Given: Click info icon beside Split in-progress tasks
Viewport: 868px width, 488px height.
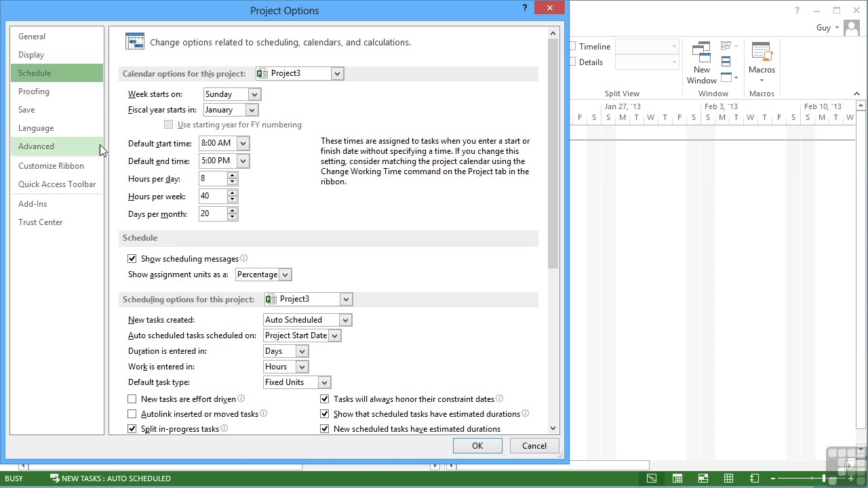Looking at the screenshot, I should [224, 428].
